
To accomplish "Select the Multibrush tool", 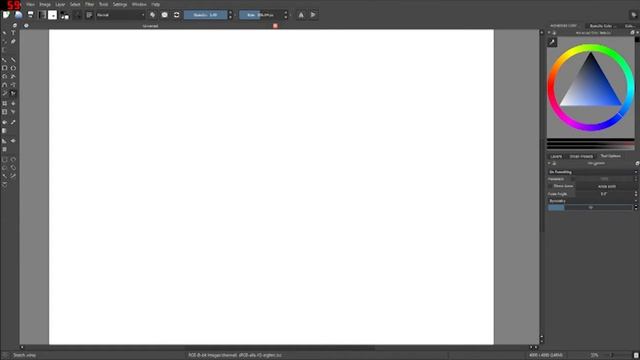I will tap(13, 93).
